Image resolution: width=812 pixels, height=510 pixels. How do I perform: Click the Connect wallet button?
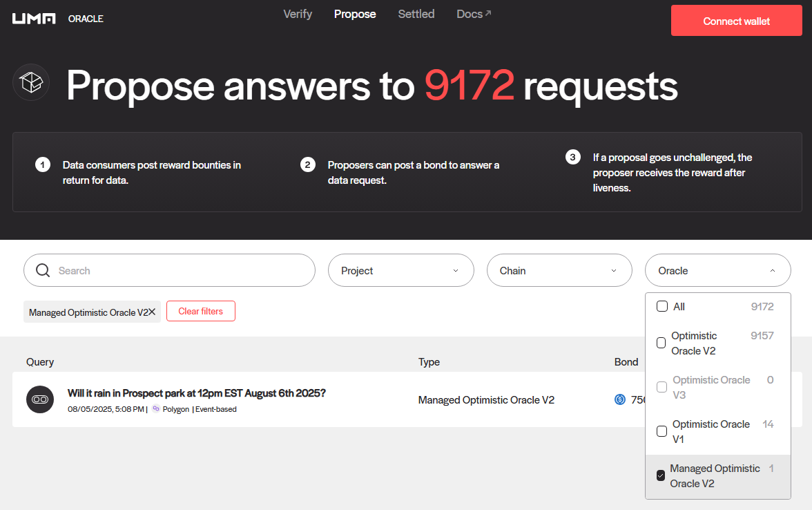[736, 21]
